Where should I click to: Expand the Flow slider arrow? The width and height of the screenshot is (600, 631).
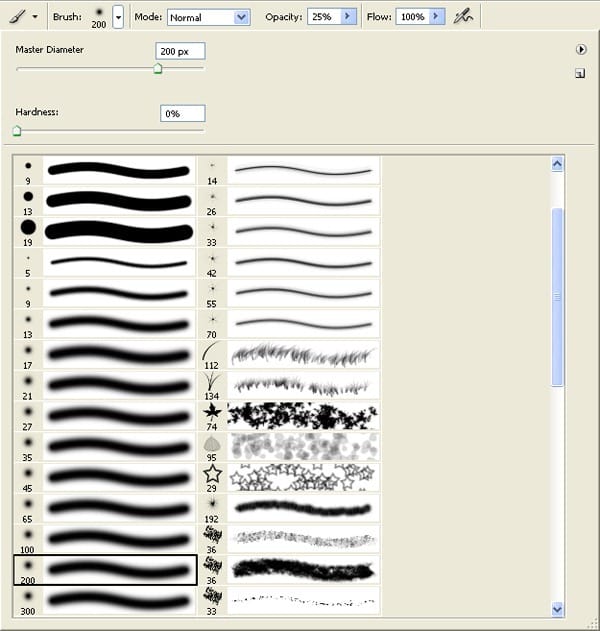437,17
